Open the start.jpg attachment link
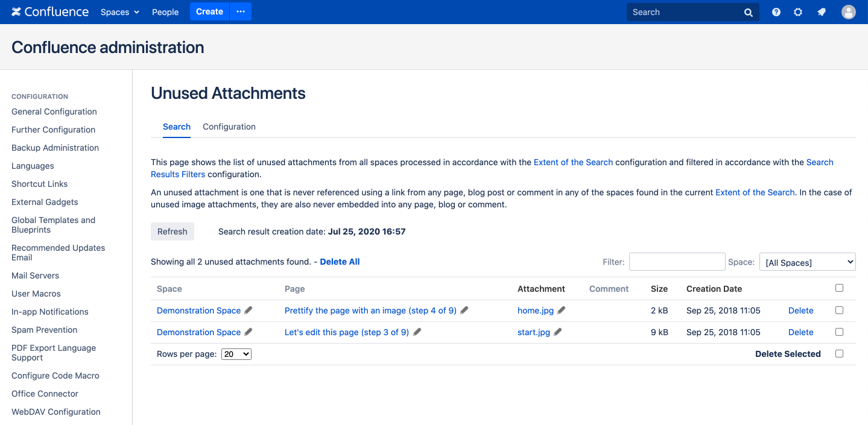The image size is (868, 425). tap(534, 332)
